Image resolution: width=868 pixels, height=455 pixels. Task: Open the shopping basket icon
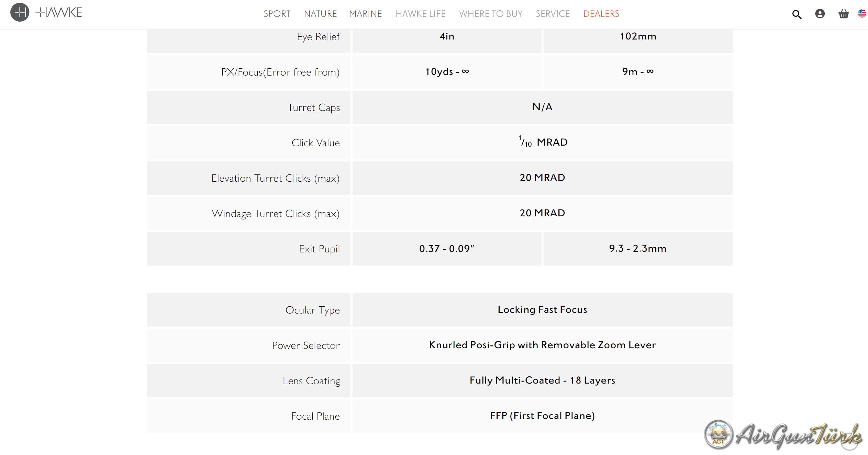(x=843, y=14)
